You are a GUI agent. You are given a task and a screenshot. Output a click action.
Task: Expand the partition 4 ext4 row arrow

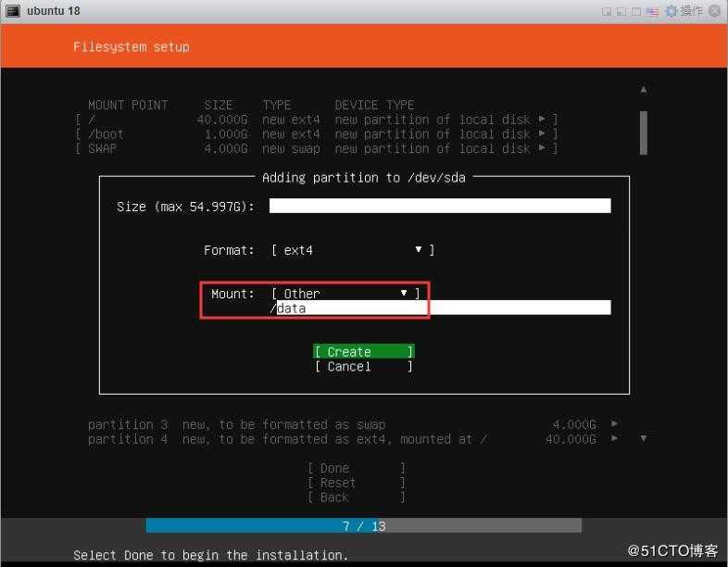coord(614,438)
